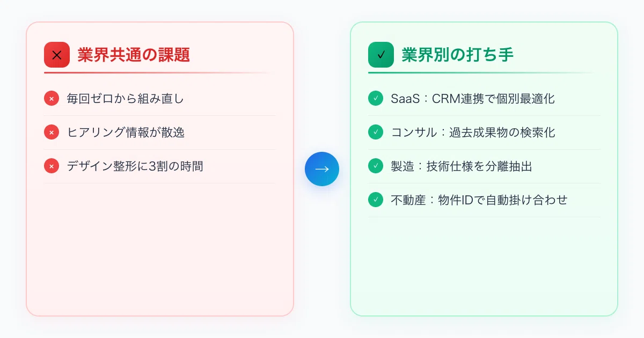Image resolution: width=644 pixels, height=338 pixels.
Task: Click the green checkmark icon beside 業界別の打ち手
Action: (x=381, y=55)
